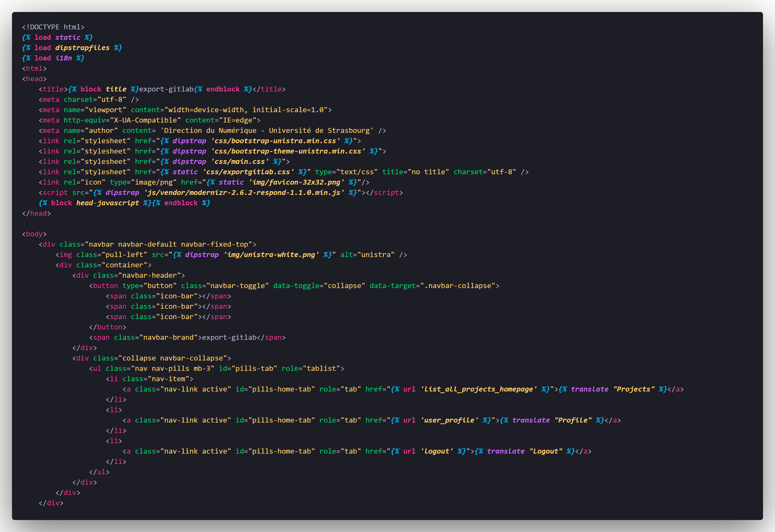Screen dimensions: 775x532
Task: Click the meta author 'Université de Strasbourg' line
Action: (x=212, y=130)
